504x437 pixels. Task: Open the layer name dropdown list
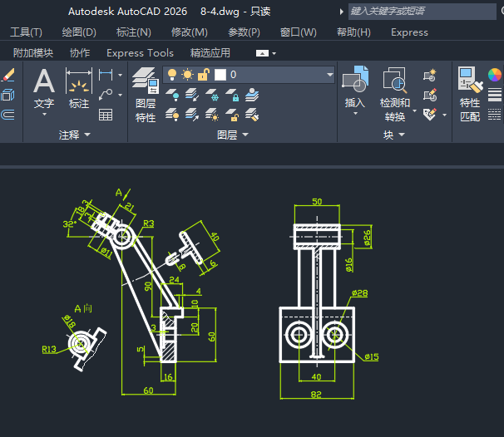(x=329, y=75)
